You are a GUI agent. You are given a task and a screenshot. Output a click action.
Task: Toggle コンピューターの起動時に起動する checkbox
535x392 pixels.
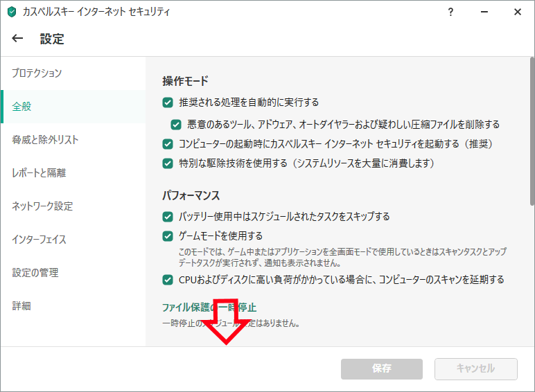point(168,144)
